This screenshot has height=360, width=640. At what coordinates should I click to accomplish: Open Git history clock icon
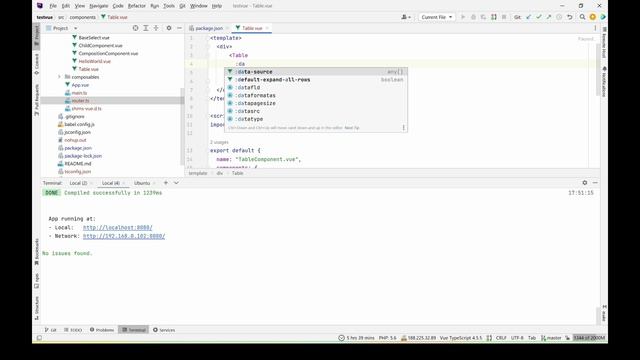point(559,17)
